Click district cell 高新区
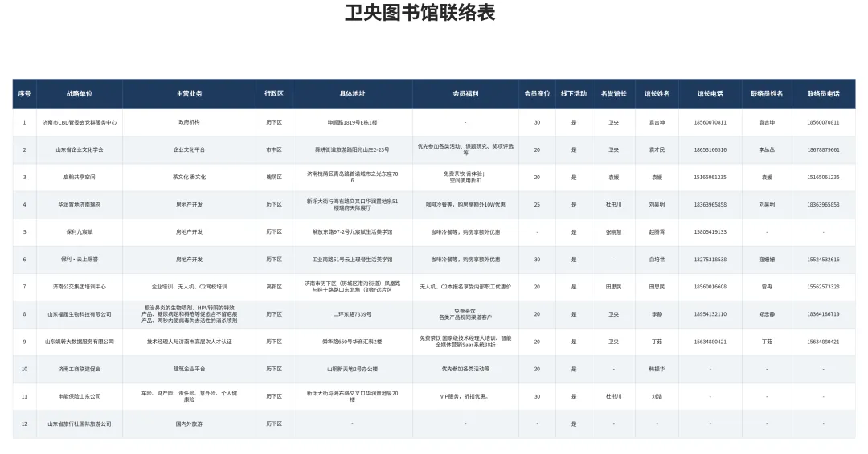The image size is (868, 454). [274, 287]
